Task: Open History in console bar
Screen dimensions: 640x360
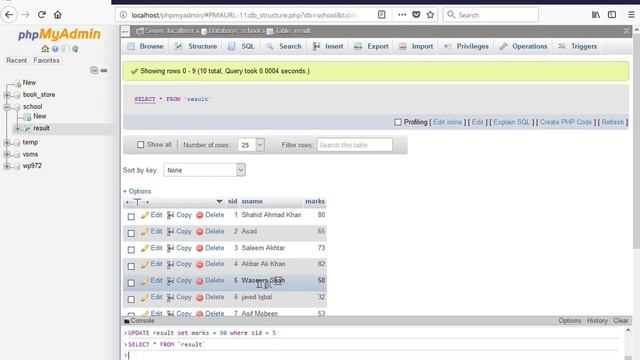Action: click(x=597, y=321)
